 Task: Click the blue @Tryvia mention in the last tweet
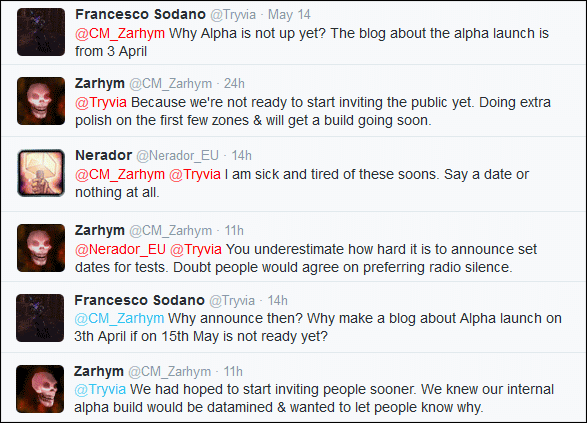[100, 389]
